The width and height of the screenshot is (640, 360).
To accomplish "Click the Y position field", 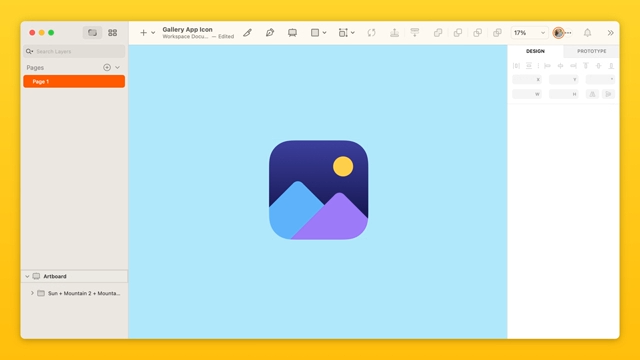I will coord(564,80).
